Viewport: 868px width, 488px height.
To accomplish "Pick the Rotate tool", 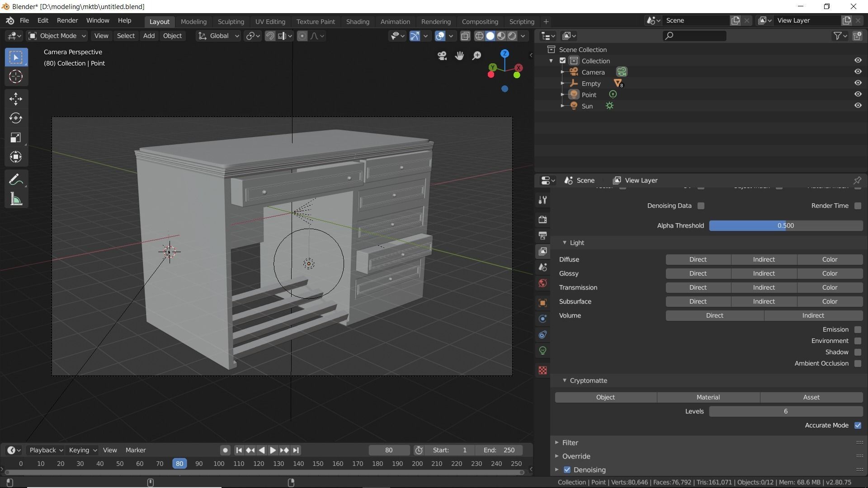I will coord(16,118).
